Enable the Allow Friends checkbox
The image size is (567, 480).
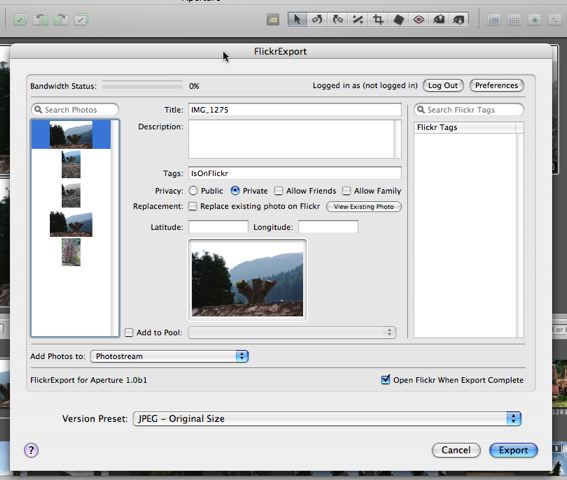pyautogui.click(x=278, y=191)
